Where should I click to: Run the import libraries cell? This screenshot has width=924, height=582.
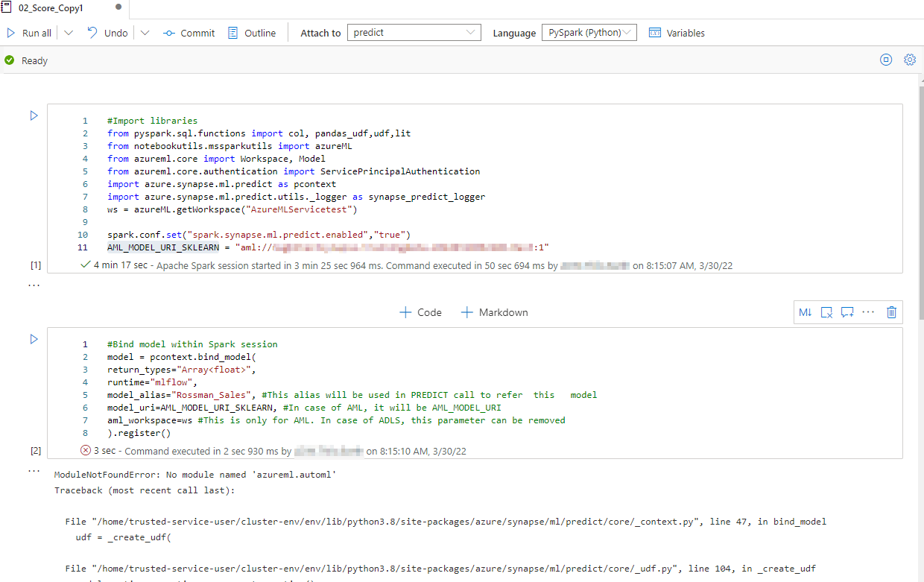34,116
